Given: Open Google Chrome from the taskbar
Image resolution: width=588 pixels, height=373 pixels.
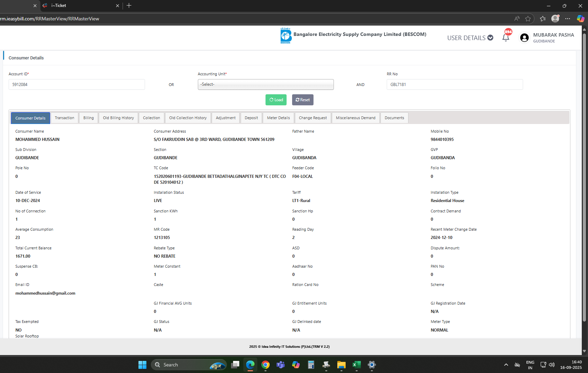Looking at the screenshot, I should pos(265,365).
